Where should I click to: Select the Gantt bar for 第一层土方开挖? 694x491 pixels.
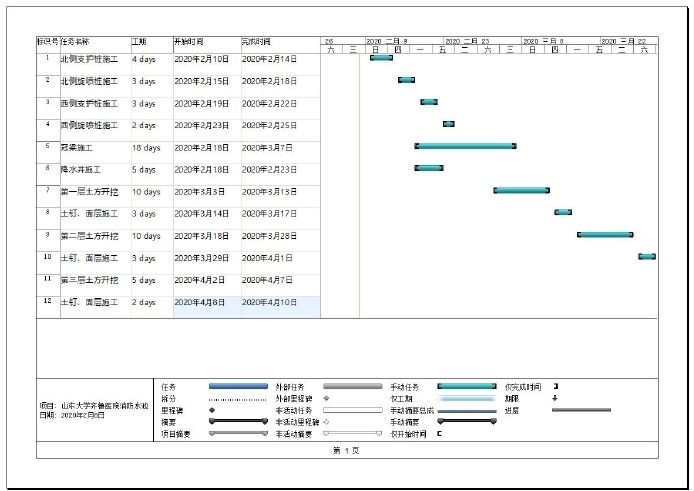pyautogui.click(x=521, y=190)
